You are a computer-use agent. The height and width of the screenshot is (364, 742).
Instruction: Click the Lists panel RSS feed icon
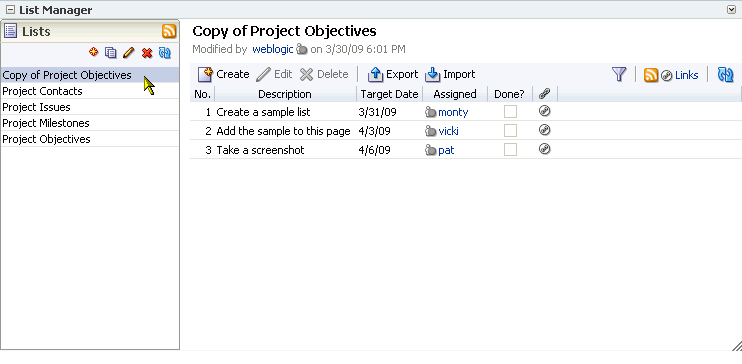click(x=169, y=31)
